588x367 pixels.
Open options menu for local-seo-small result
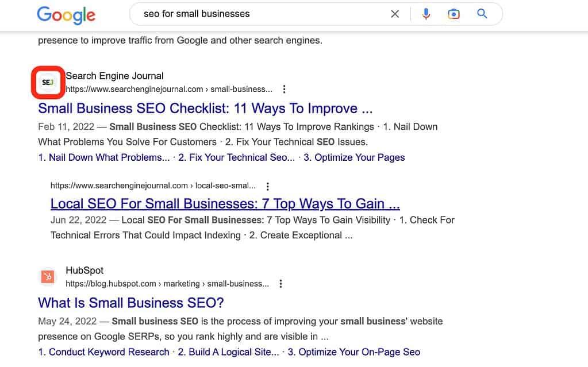[267, 186]
